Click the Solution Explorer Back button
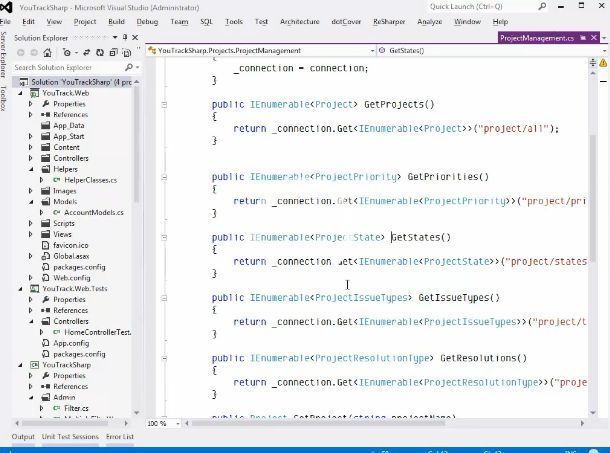610x453 pixels. click(21, 53)
